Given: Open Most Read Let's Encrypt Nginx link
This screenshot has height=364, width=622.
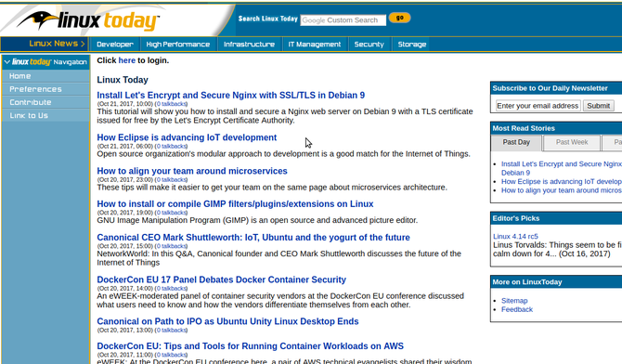Looking at the screenshot, I should (562, 168).
